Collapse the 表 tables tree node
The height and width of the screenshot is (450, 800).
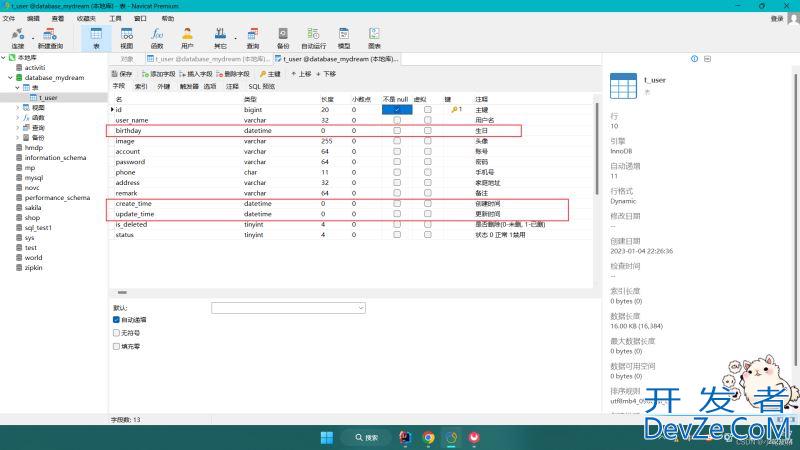point(17,88)
